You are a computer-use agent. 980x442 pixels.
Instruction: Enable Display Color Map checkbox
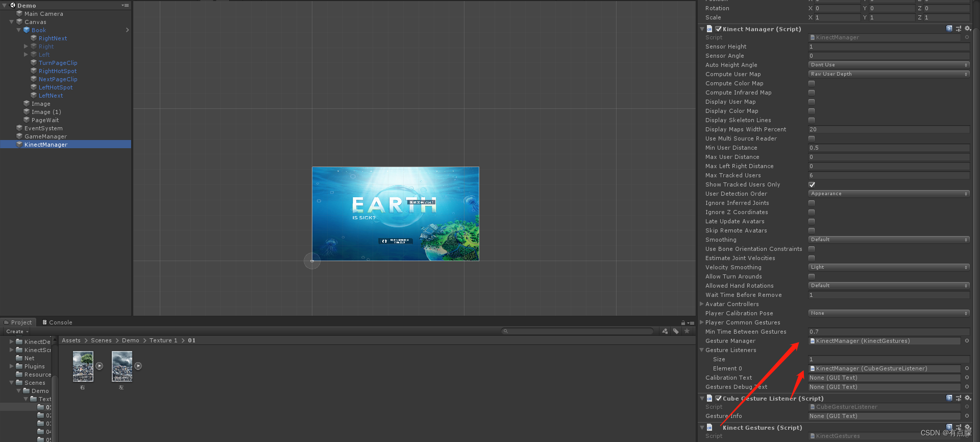(812, 111)
